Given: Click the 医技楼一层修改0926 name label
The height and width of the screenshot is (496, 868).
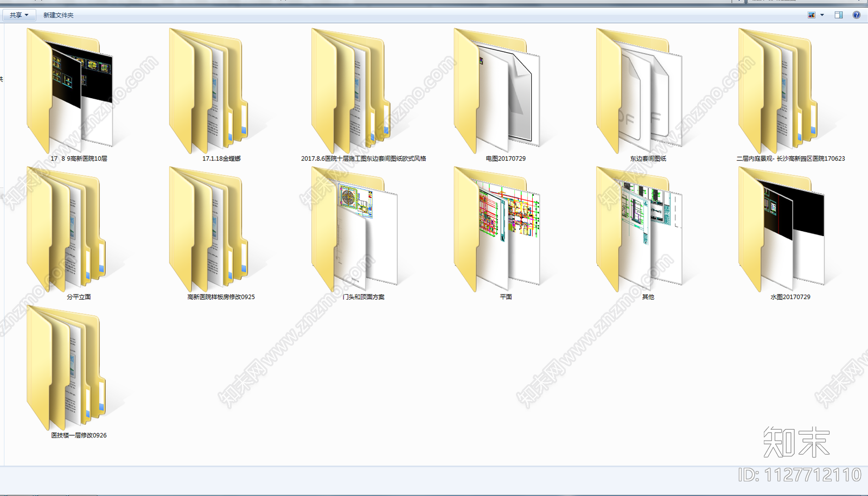Looking at the screenshot, I should pos(79,435).
